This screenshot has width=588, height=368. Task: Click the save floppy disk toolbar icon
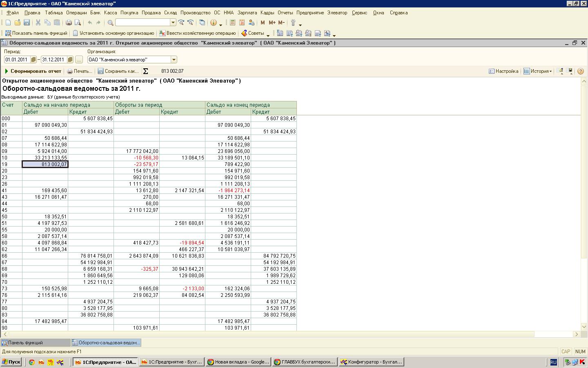click(x=27, y=23)
